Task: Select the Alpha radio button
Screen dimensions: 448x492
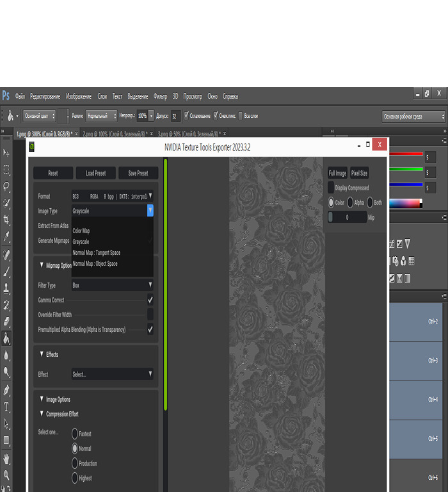Action: pyautogui.click(x=350, y=202)
